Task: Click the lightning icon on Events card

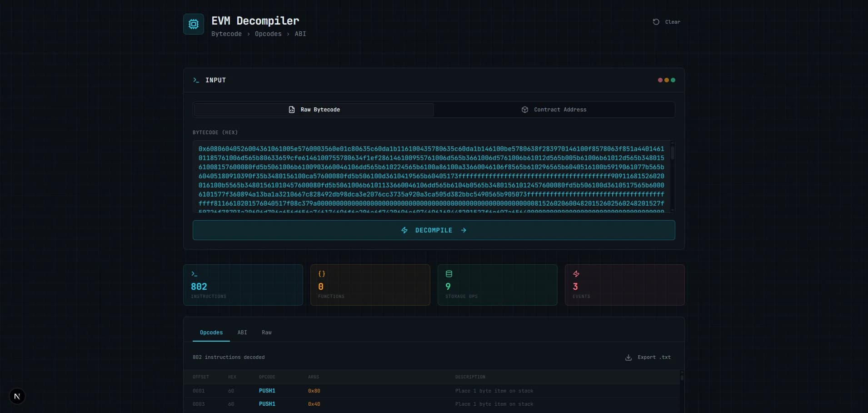Action: click(x=576, y=274)
